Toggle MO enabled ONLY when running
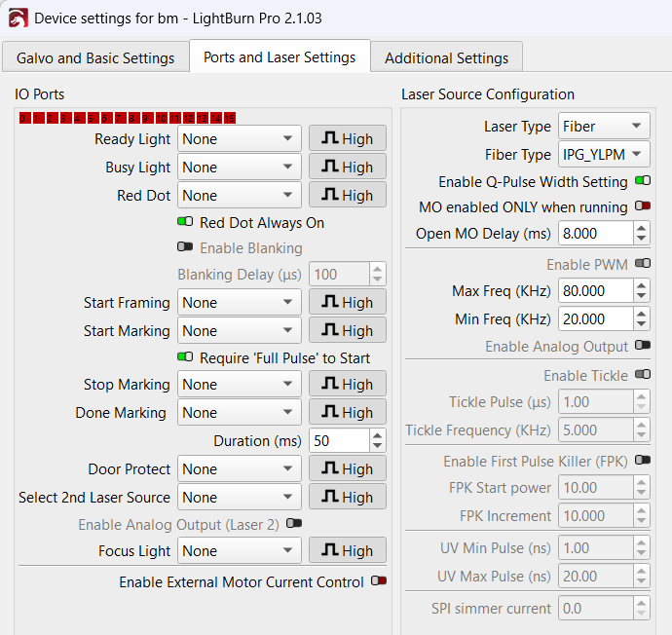 coord(643,205)
